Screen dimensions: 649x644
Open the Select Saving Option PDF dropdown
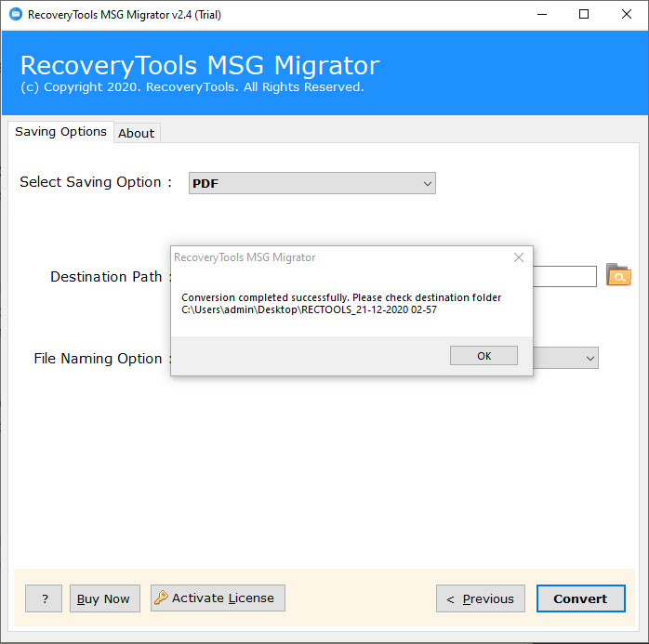312,183
